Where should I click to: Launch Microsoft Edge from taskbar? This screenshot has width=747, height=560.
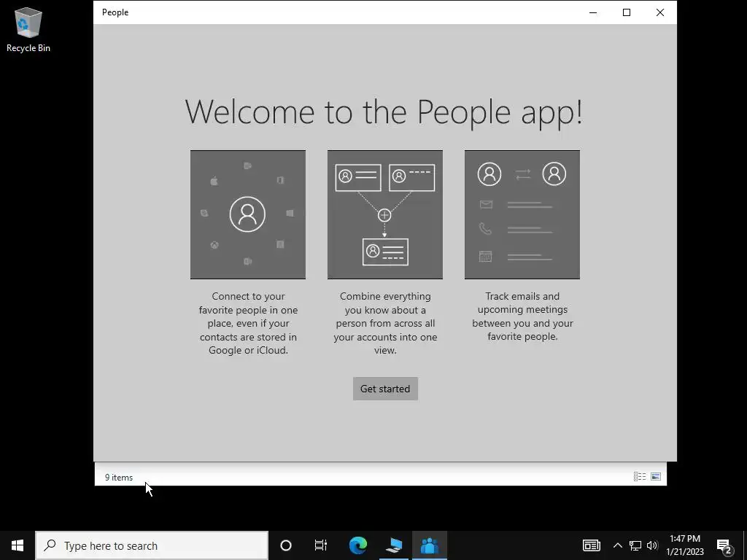pos(357,545)
